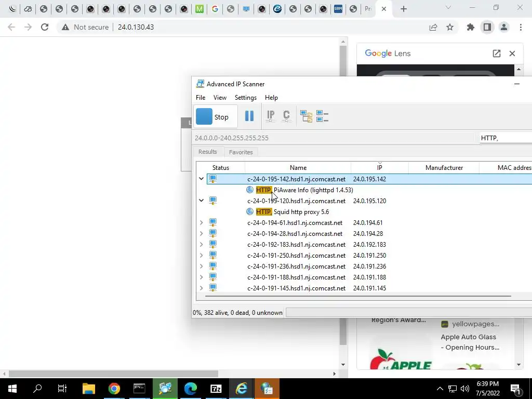Screen dimensions: 532x399
Task: Click the IP range field 24.0.0.0-240.255.255.255
Action: 333,138
